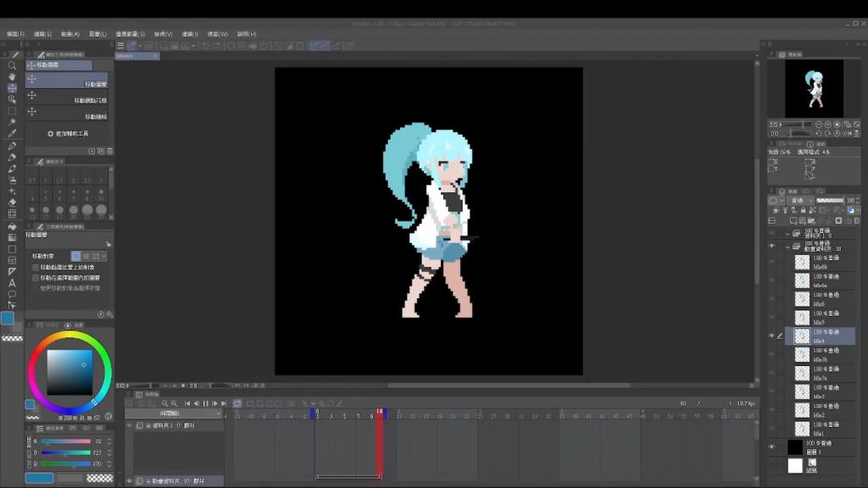The height and width of the screenshot is (488, 868).
Task: Select the Zoom magnifier tool
Action: (x=12, y=66)
